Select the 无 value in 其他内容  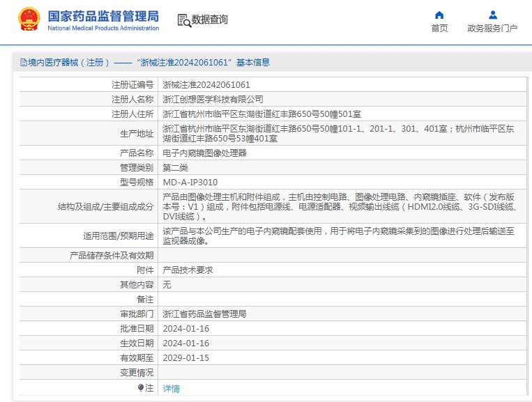(167, 285)
